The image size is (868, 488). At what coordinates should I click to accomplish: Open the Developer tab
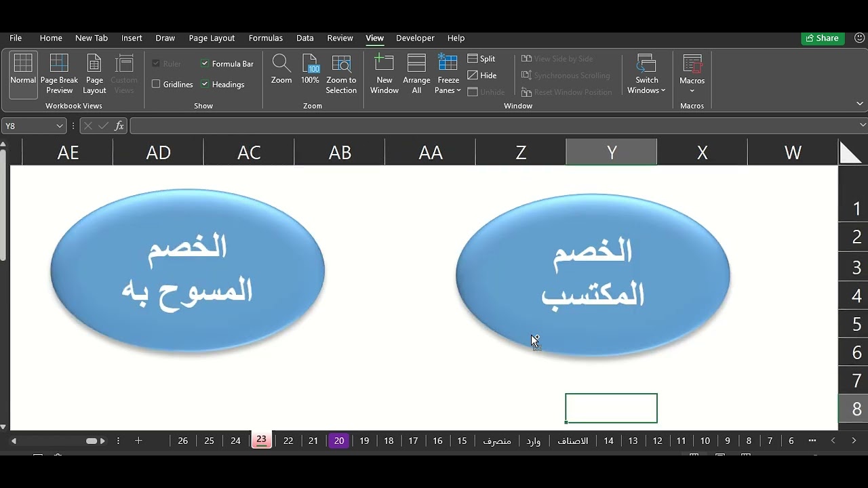click(415, 38)
